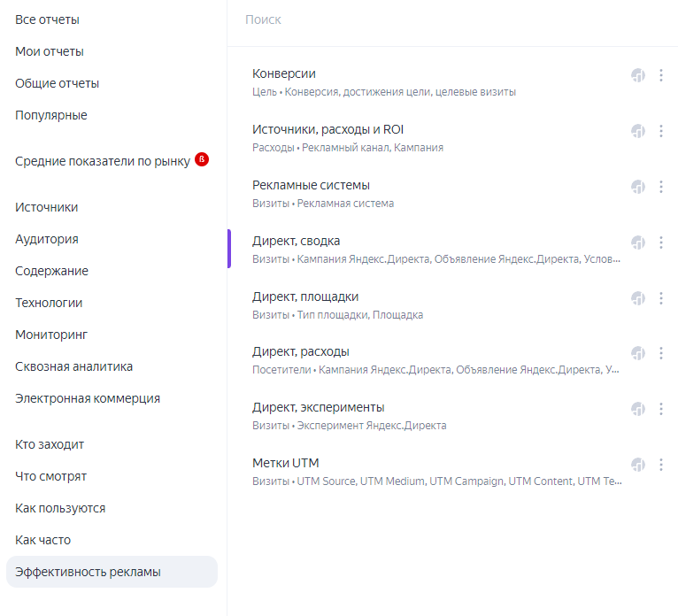Select the Эффективность рекламы sidebar item

88,572
